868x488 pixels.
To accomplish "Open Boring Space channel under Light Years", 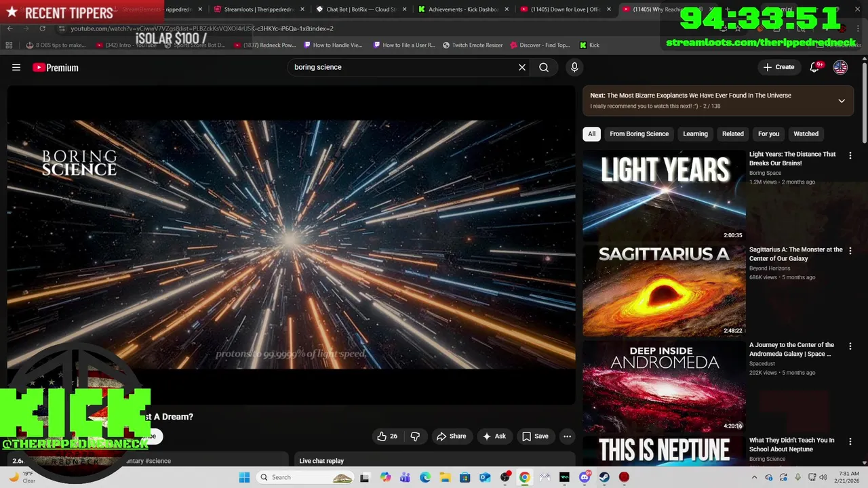I will [765, 173].
